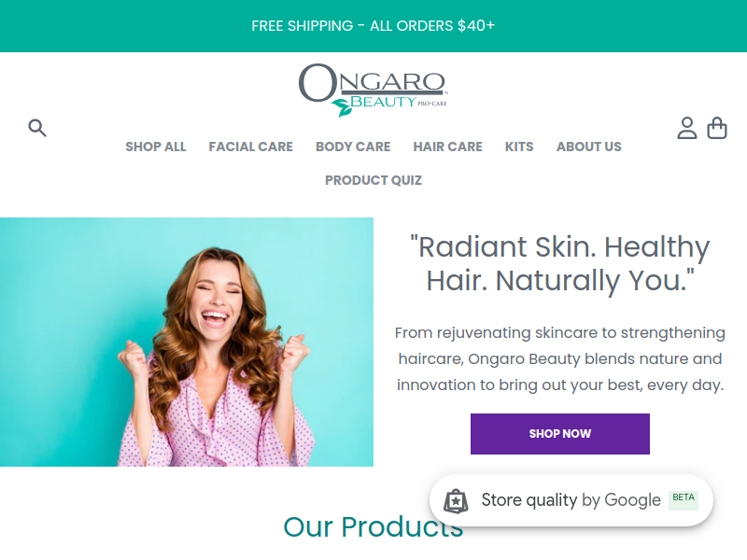Go to FACIAL CARE section

(250, 147)
